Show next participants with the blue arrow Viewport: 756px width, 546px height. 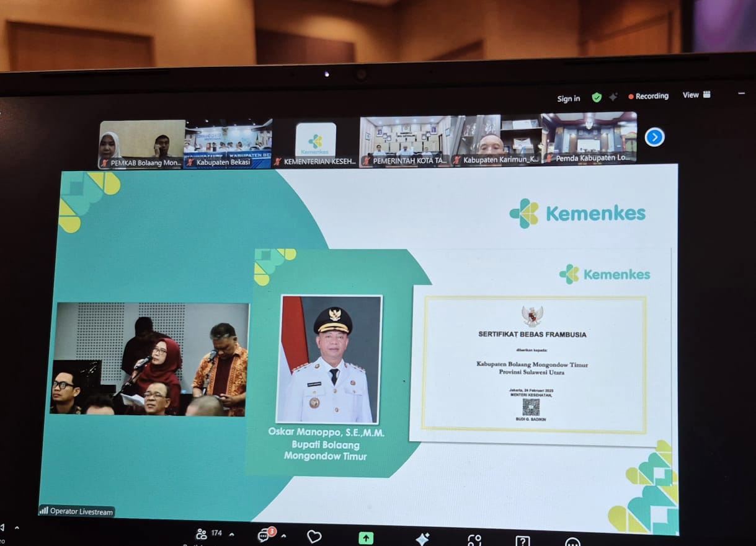tap(654, 137)
